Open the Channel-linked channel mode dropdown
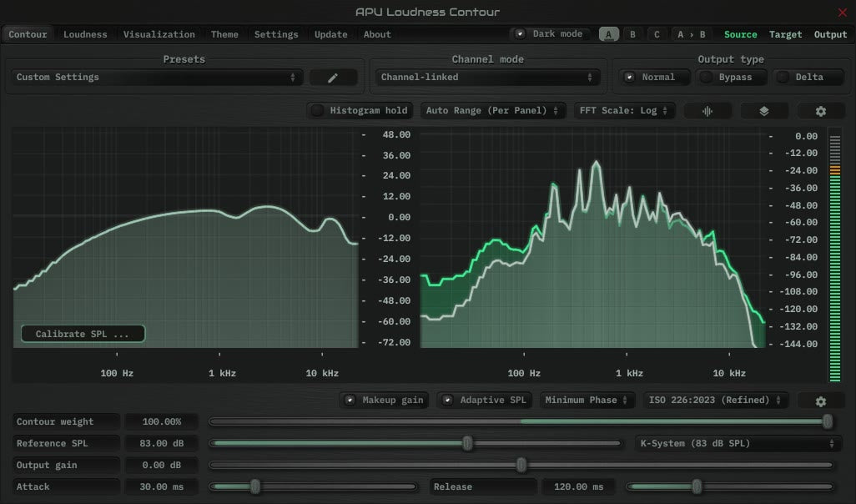Screen dimensions: 856x504 click(x=487, y=77)
